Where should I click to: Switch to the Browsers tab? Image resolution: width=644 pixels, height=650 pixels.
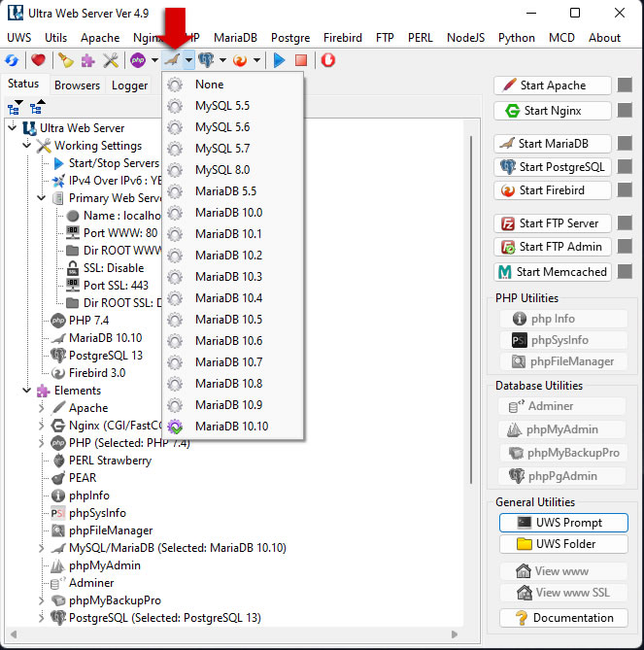coord(77,86)
